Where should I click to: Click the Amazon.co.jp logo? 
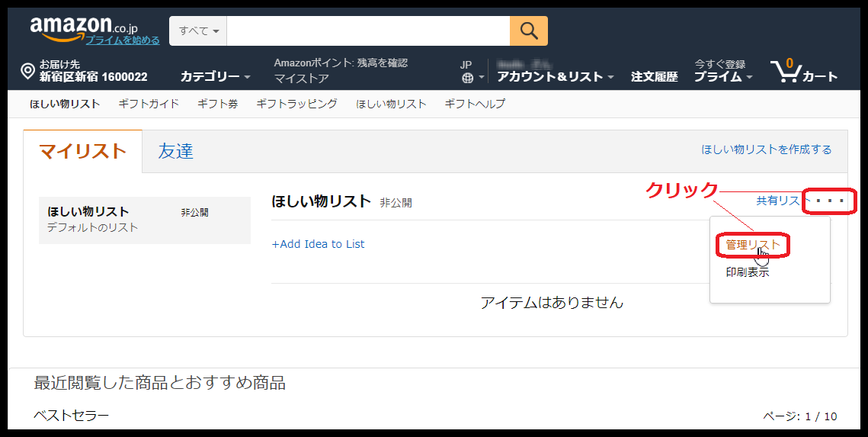click(84, 28)
